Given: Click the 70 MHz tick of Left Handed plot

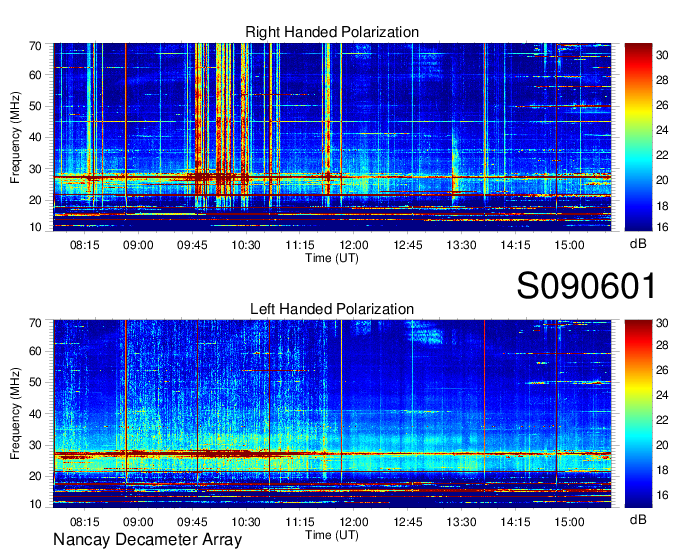Looking at the screenshot, I should click(x=36, y=323).
